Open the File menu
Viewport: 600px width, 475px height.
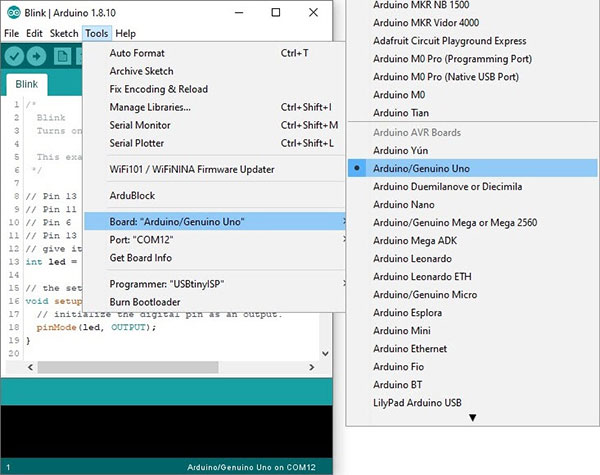[x=11, y=33]
